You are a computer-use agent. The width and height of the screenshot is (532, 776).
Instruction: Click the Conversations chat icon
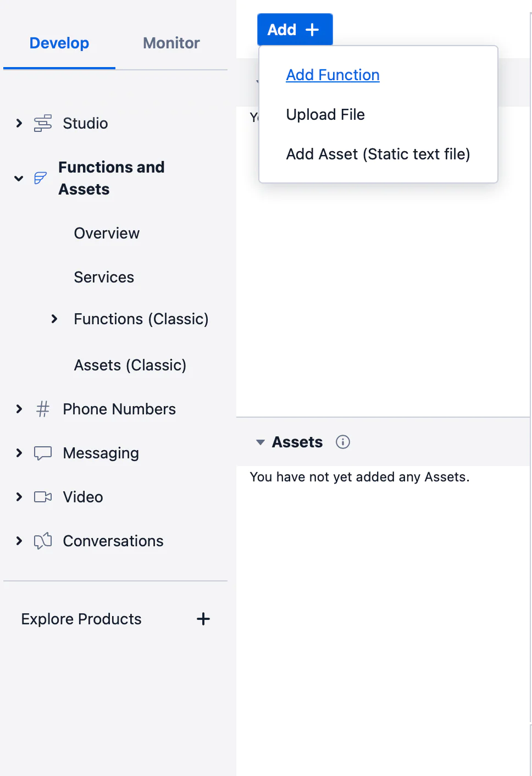point(42,541)
